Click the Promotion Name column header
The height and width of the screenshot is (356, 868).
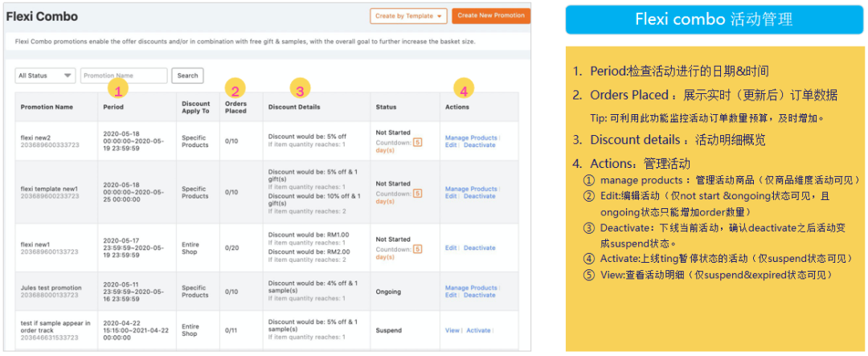(47, 107)
